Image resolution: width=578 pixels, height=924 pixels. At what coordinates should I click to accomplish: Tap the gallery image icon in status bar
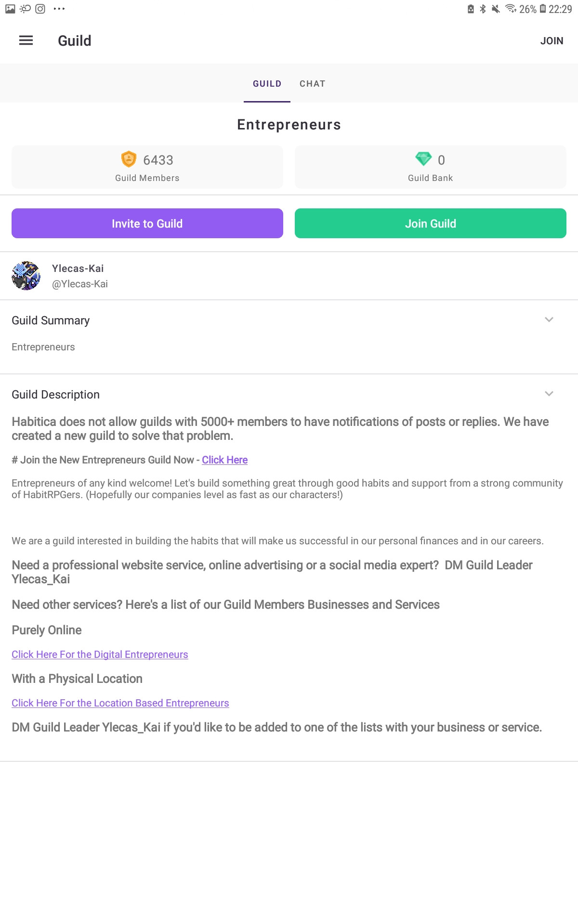click(10, 9)
